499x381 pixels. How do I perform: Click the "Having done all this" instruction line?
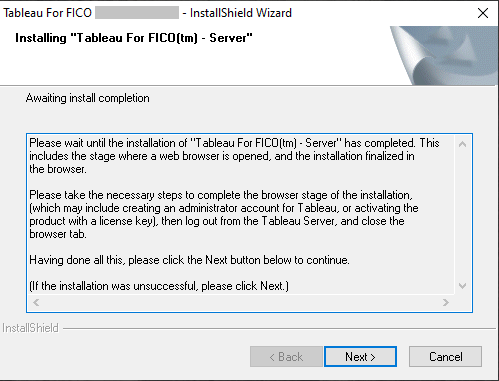[189, 260]
